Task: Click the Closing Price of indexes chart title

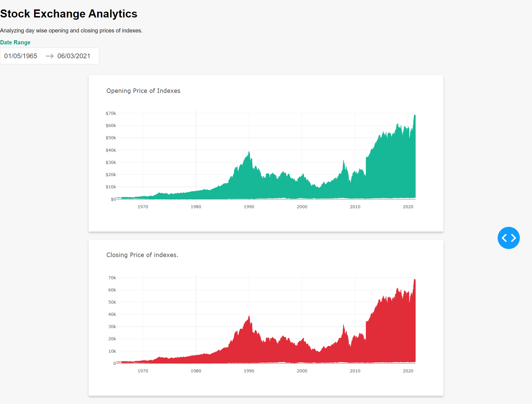Action: 142,255
